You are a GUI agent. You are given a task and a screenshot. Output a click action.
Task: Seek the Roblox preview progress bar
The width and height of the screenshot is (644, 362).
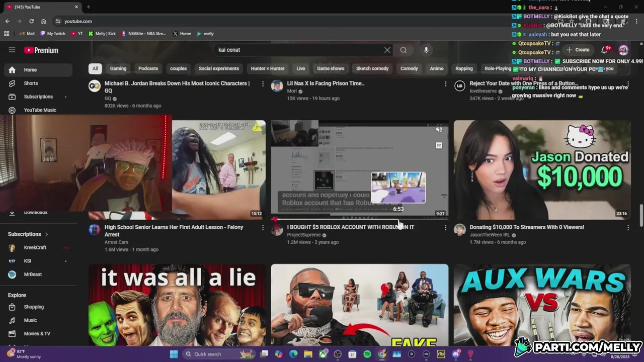[359, 219]
